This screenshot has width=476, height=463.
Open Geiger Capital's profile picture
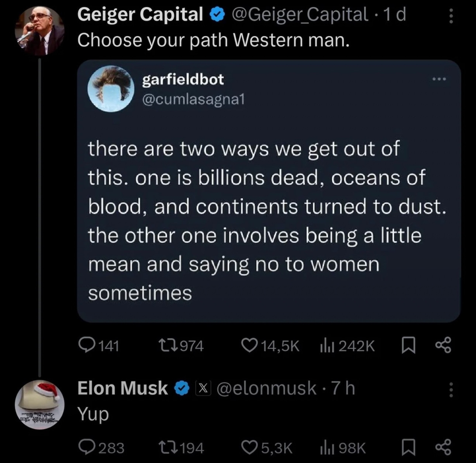click(x=39, y=31)
